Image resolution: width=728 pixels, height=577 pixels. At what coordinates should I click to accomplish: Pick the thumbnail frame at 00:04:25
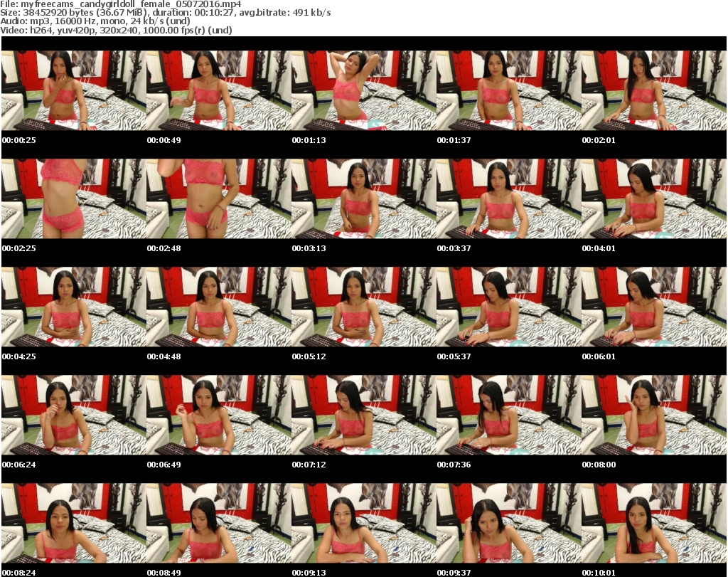pos(74,307)
